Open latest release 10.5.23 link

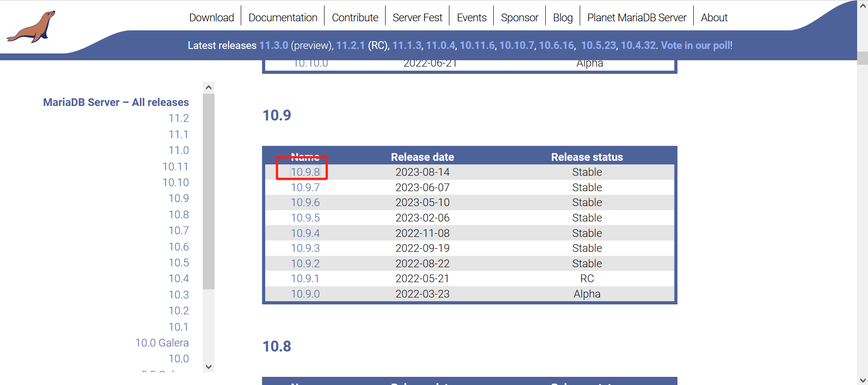click(x=598, y=45)
